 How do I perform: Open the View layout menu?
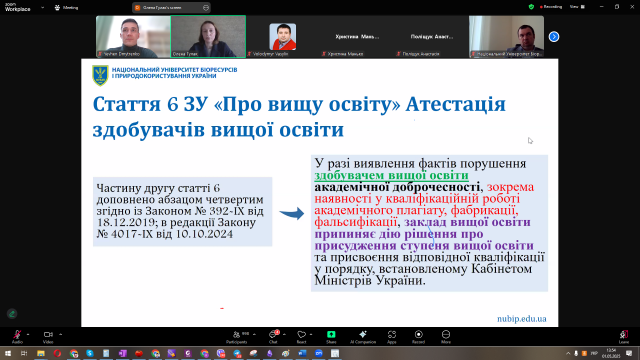(577, 7)
